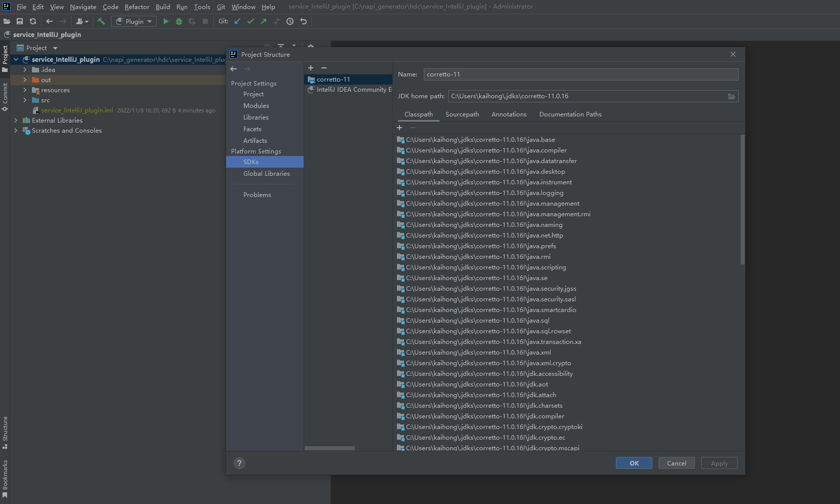The width and height of the screenshot is (840, 504).
Task: Browse JDK home path folder icon
Action: tap(732, 96)
